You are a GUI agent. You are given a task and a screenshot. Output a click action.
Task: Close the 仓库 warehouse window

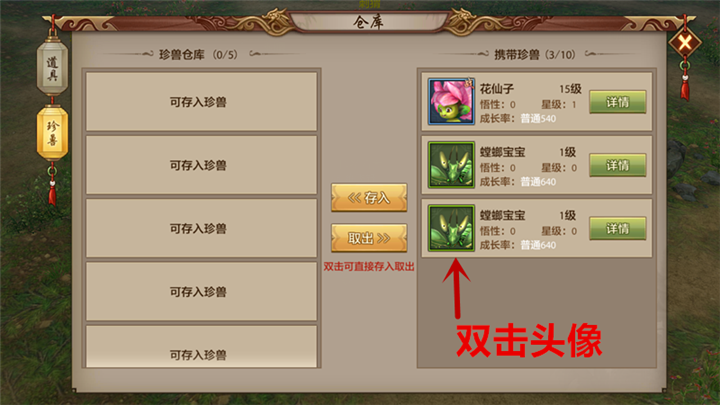click(685, 44)
